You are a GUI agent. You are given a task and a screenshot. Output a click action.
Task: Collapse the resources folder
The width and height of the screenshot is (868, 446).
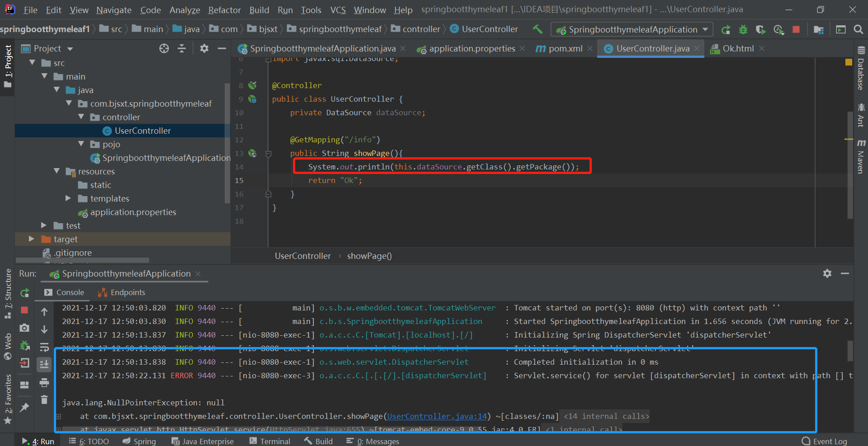[x=57, y=171]
